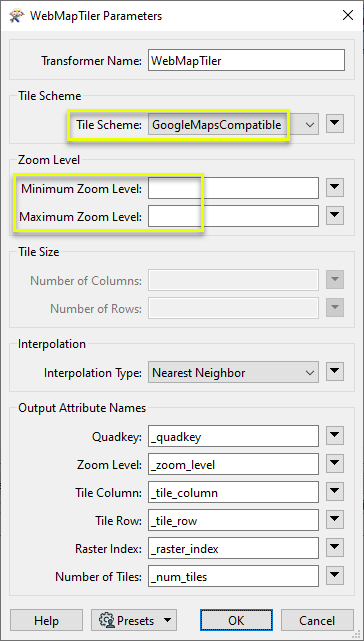
Task: Click the FME app icon in title bar
Action: click(15, 16)
